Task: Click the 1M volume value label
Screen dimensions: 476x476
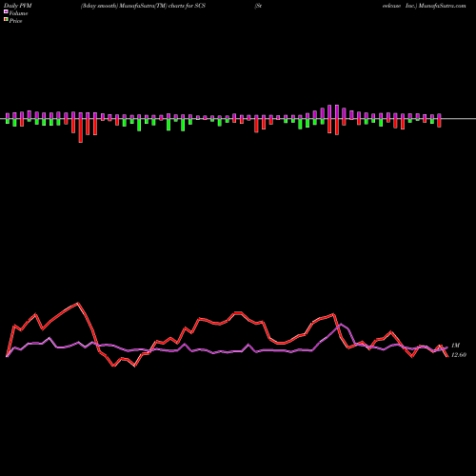Action: click(x=455, y=346)
